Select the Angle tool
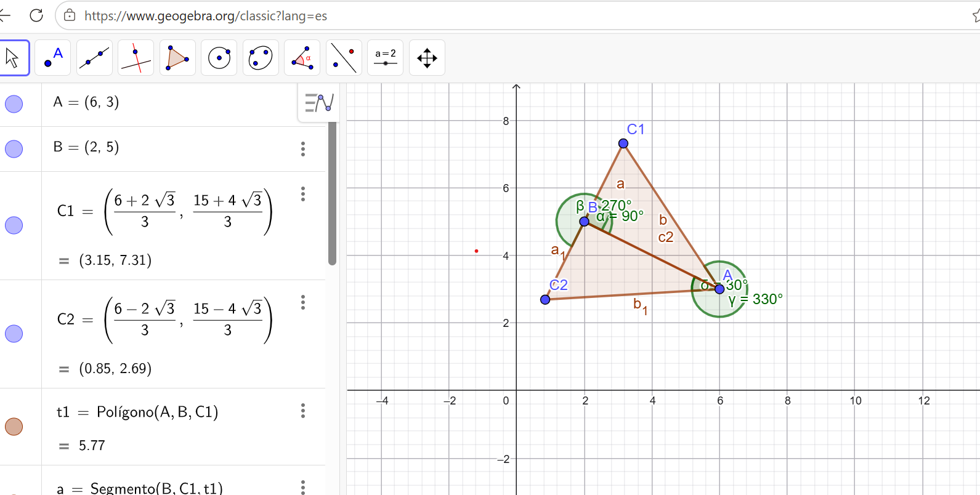Screen dimensions: 980x495 click(x=302, y=58)
